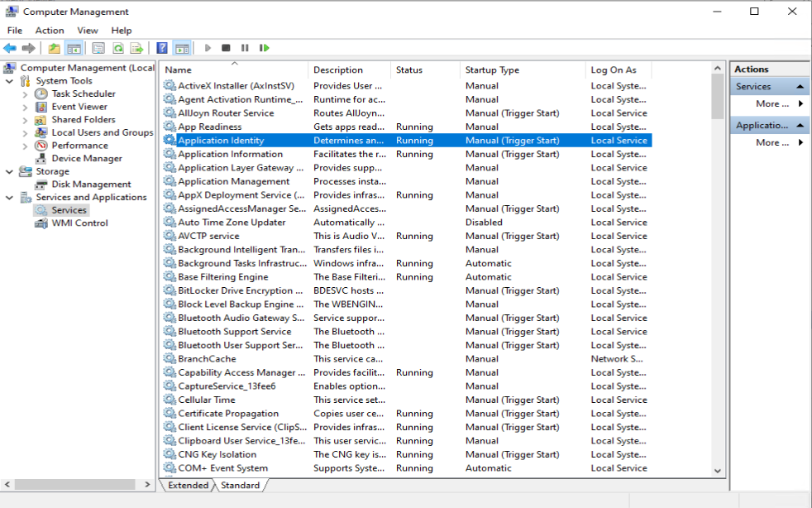Screen dimensions: 812x508
Task: Refresh the services list via toolbar icon
Action: (x=118, y=48)
